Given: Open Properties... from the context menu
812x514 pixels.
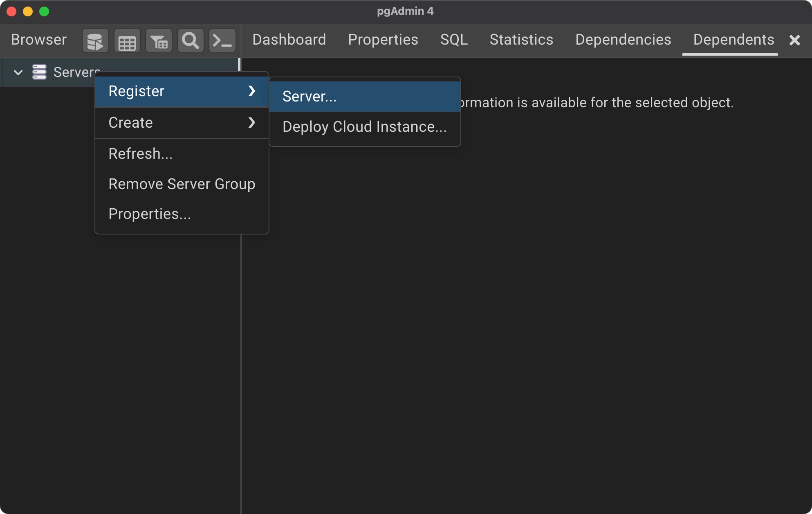Looking at the screenshot, I should point(150,214).
